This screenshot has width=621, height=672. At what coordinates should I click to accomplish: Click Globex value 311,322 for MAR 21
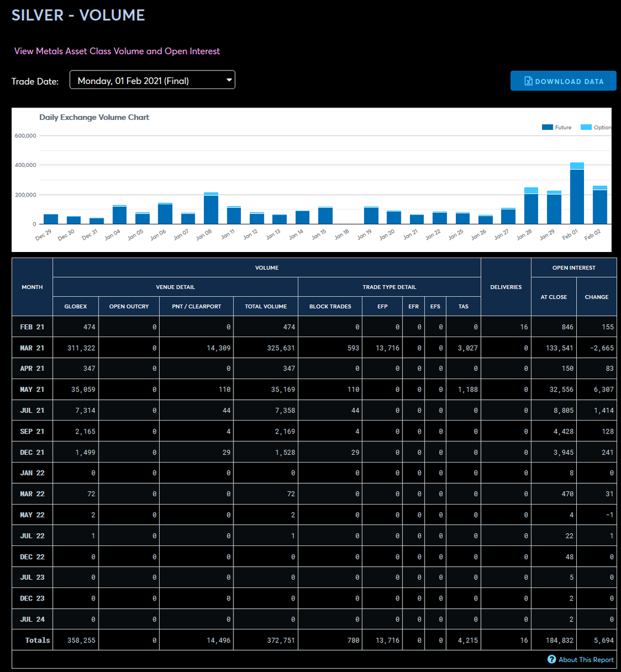click(80, 348)
